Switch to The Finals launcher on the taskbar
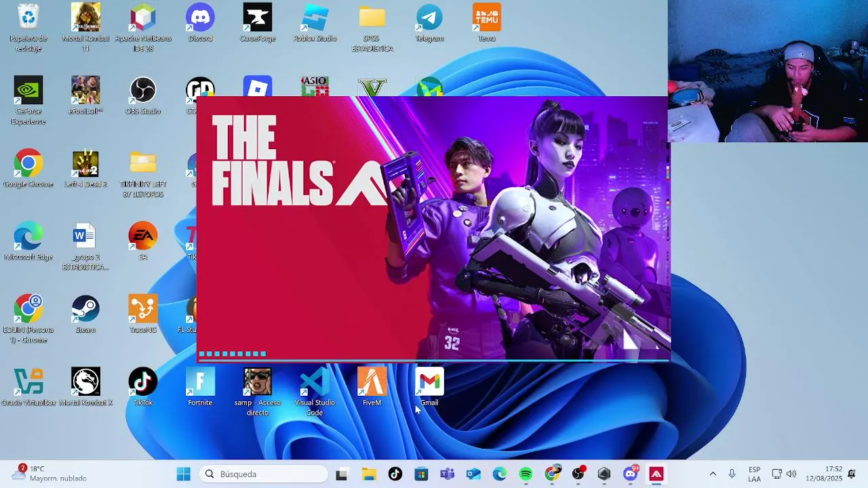The height and width of the screenshot is (488, 868). (x=656, y=474)
